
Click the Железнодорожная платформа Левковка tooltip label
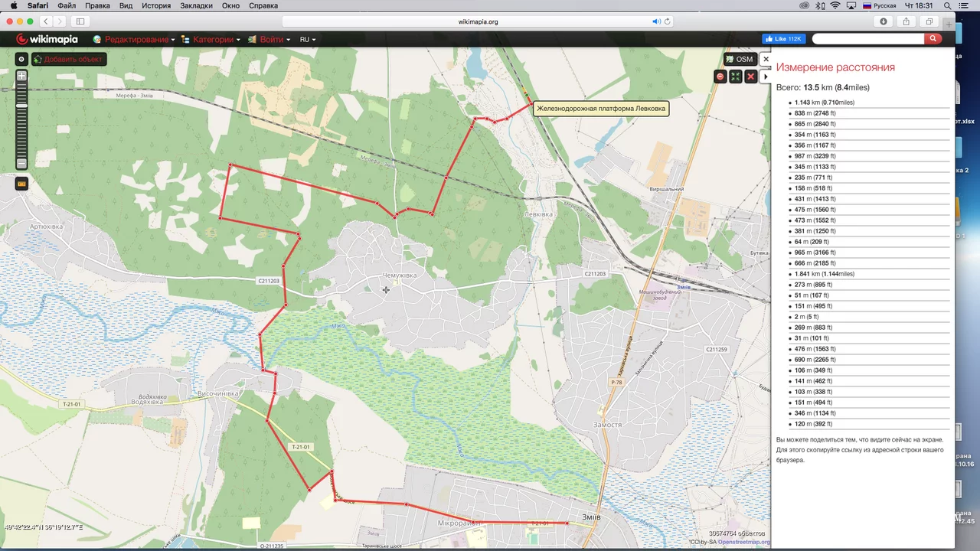(601, 109)
